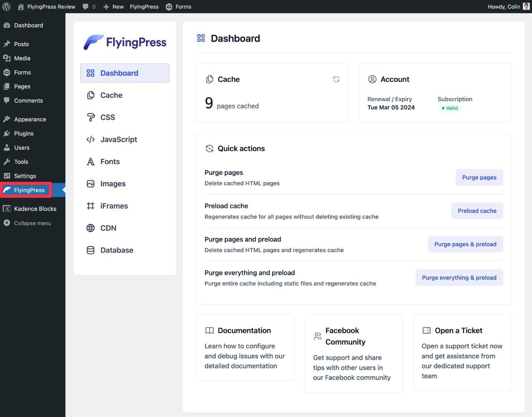This screenshot has height=417, width=532.
Task: Click the Preload cache button
Action: 477,211
